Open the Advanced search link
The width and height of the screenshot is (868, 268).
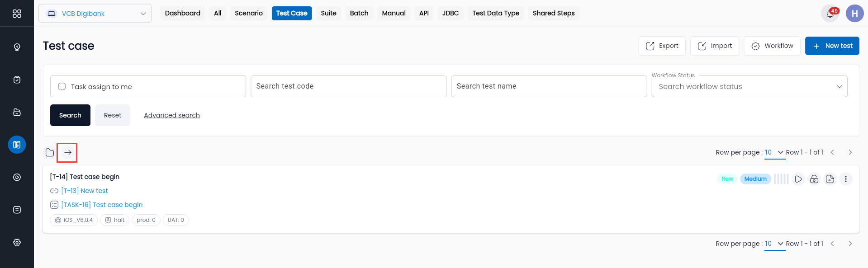coord(172,115)
